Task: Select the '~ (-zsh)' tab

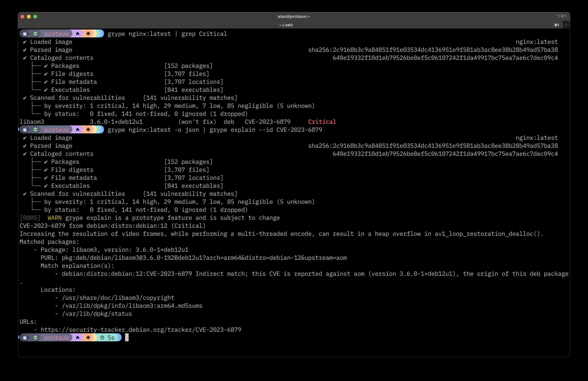Action: [286, 25]
